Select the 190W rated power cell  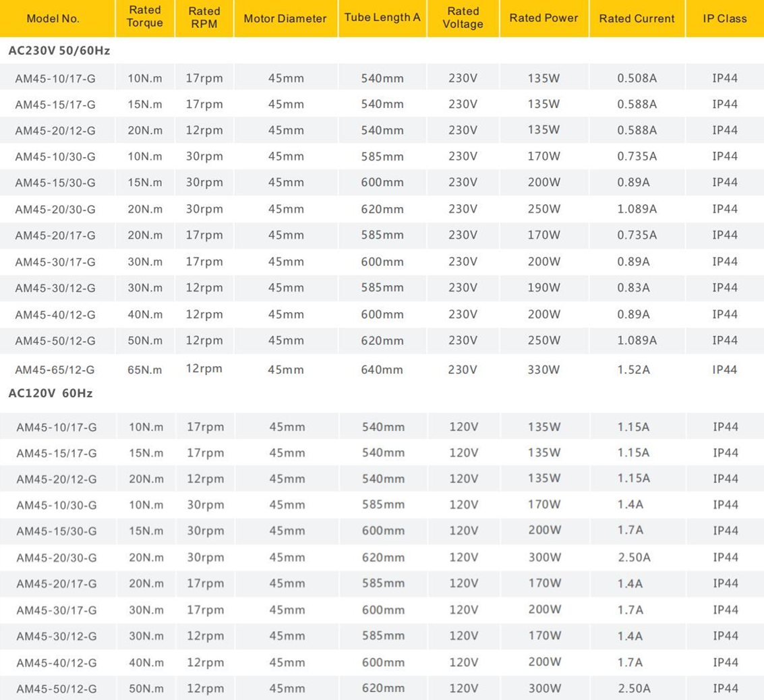click(x=543, y=288)
